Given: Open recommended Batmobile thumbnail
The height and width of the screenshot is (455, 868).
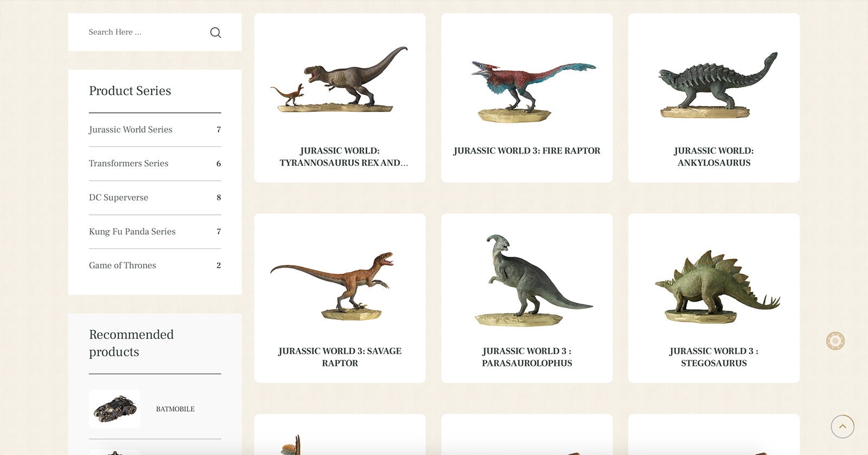Looking at the screenshot, I should [115, 409].
